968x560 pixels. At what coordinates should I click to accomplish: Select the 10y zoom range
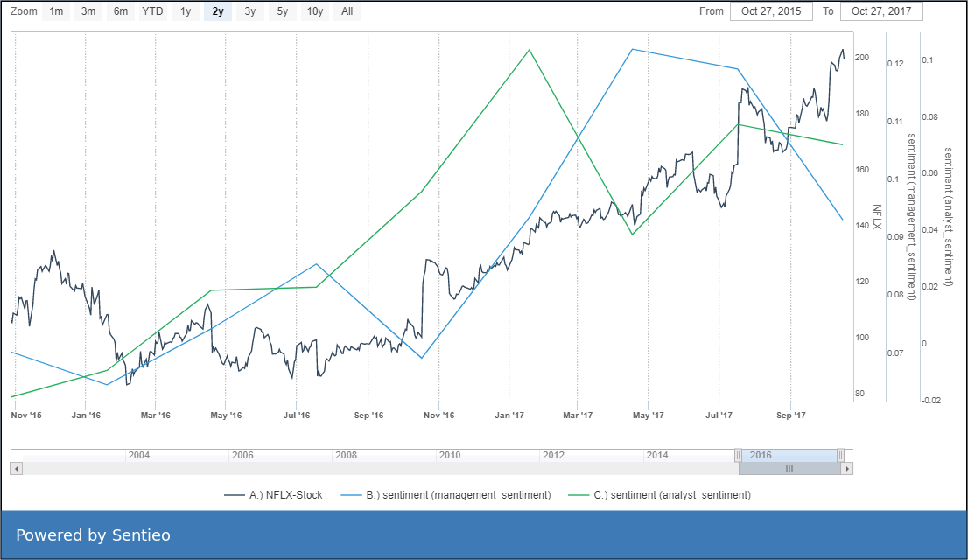(x=315, y=11)
